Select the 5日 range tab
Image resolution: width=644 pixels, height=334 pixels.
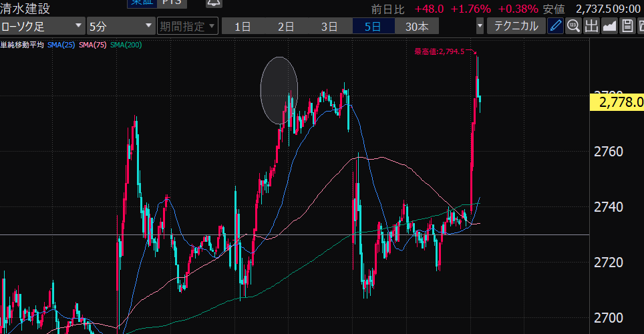coord(373,27)
